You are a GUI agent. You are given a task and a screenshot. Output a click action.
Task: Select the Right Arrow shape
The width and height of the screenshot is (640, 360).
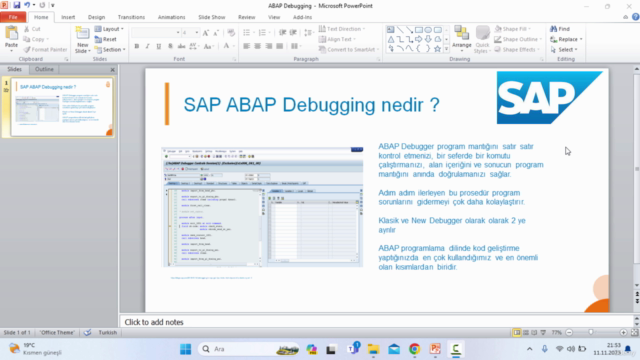click(x=419, y=39)
